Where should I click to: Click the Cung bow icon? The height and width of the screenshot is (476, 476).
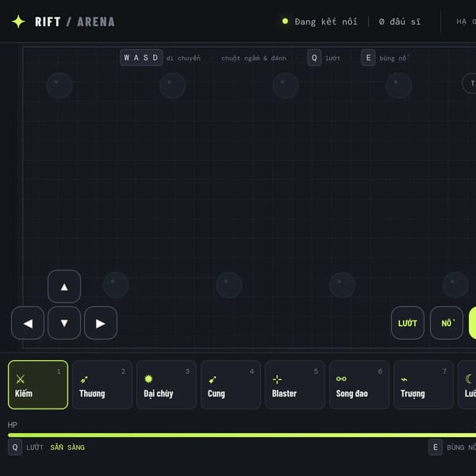[x=213, y=379]
